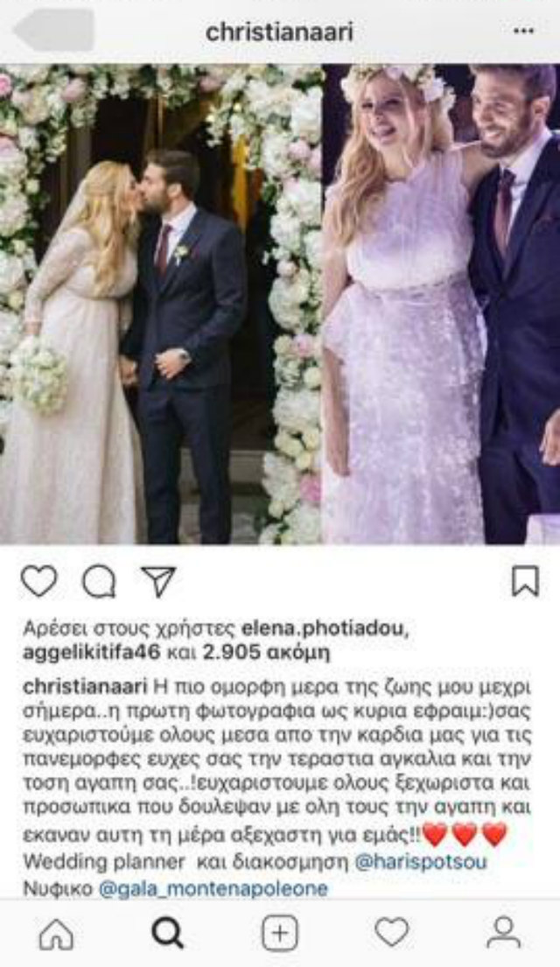The width and height of the screenshot is (560, 967).
Task: Tap the left wedding kiss photo
Action: 160,304
